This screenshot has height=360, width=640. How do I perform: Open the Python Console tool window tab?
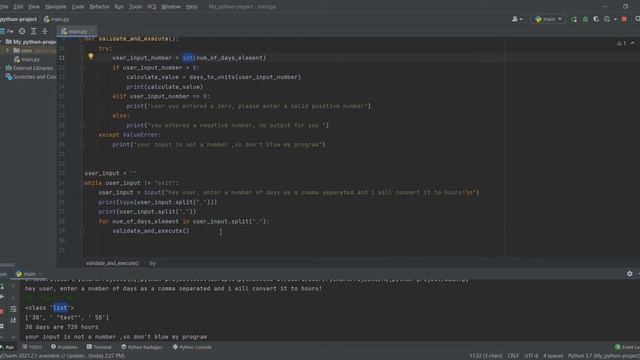pyautogui.click(x=192, y=347)
